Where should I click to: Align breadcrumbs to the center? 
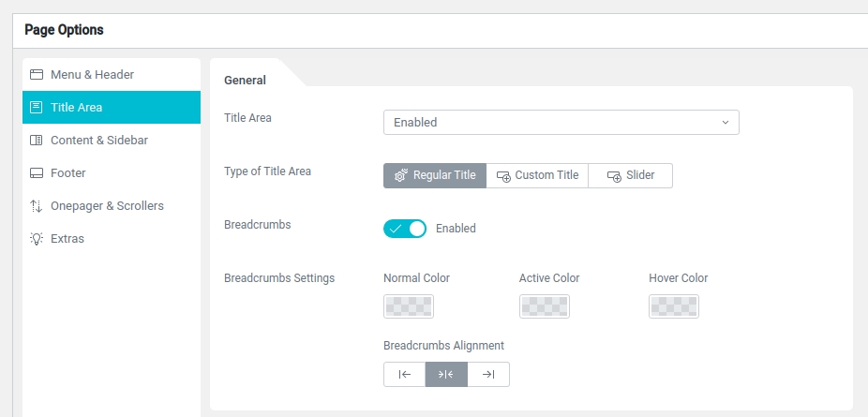click(x=446, y=374)
